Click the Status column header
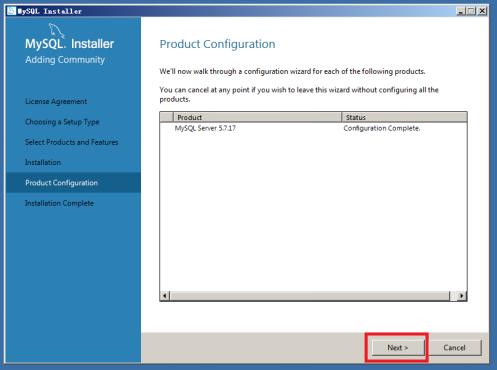Screen dimensions: 497x370 pyautogui.click(x=404, y=117)
